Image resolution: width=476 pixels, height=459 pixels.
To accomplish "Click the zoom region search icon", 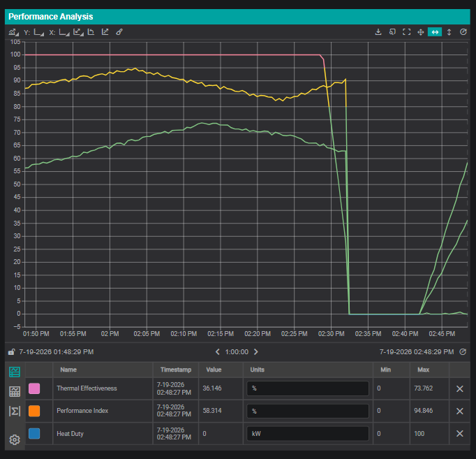I will [x=392, y=32].
